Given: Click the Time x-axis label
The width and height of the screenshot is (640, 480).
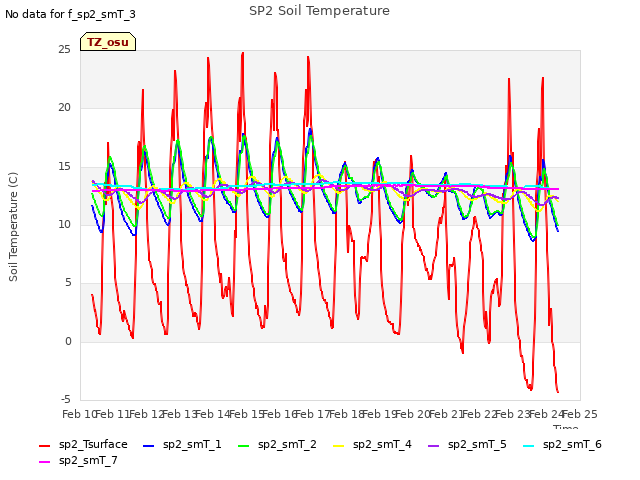Looking at the screenshot, I should [x=566, y=427].
